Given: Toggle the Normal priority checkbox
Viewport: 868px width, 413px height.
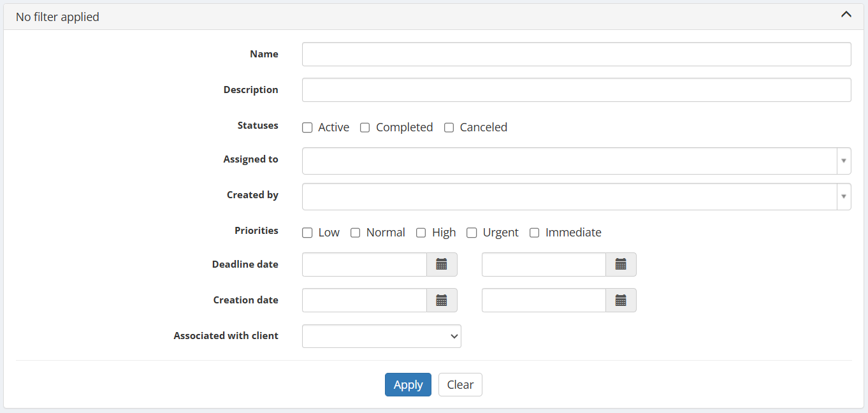Looking at the screenshot, I should (x=356, y=233).
